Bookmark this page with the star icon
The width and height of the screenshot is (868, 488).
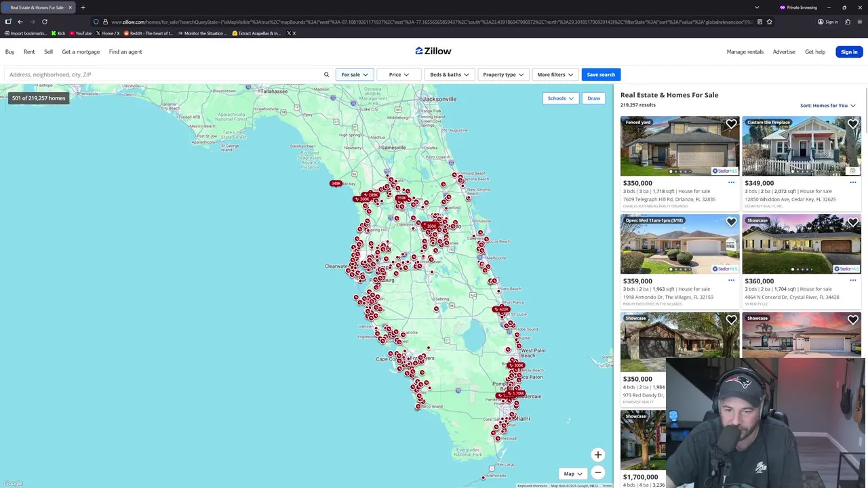click(x=769, y=22)
